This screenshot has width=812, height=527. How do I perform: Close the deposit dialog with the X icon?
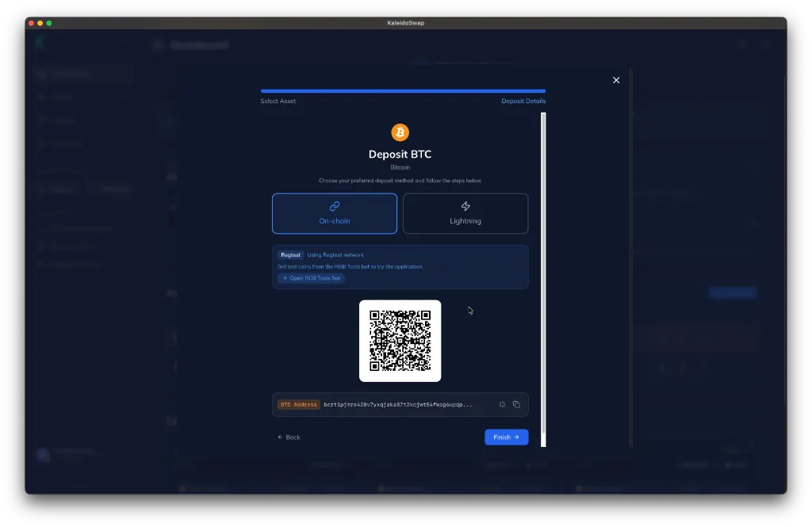click(x=616, y=80)
